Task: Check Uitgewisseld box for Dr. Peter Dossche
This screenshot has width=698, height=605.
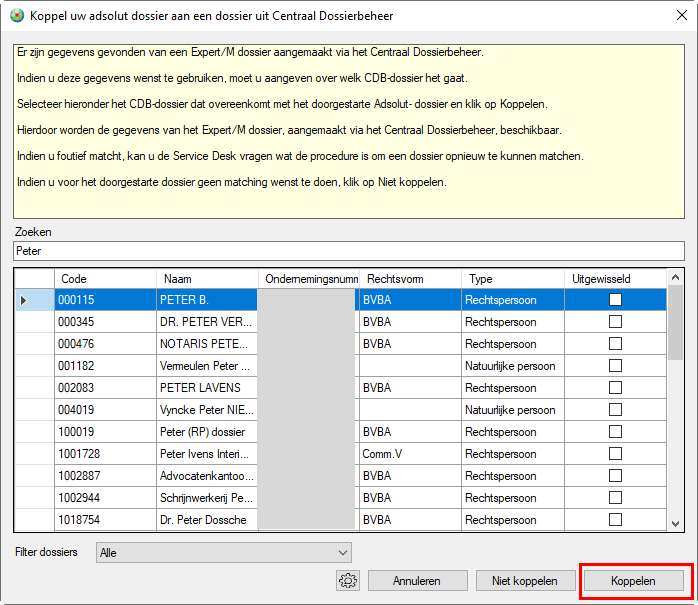Action: click(615, 520)
